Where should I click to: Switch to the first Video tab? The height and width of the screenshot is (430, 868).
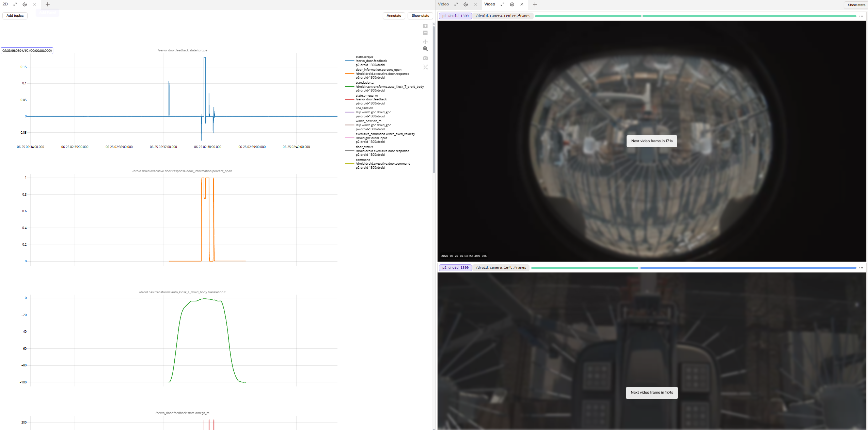click(x=443, y=4)
